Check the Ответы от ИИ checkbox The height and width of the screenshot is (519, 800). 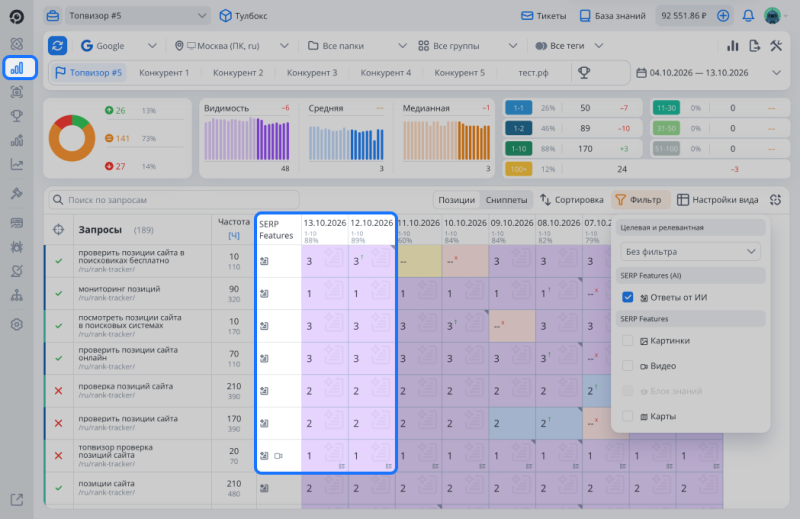628,297
